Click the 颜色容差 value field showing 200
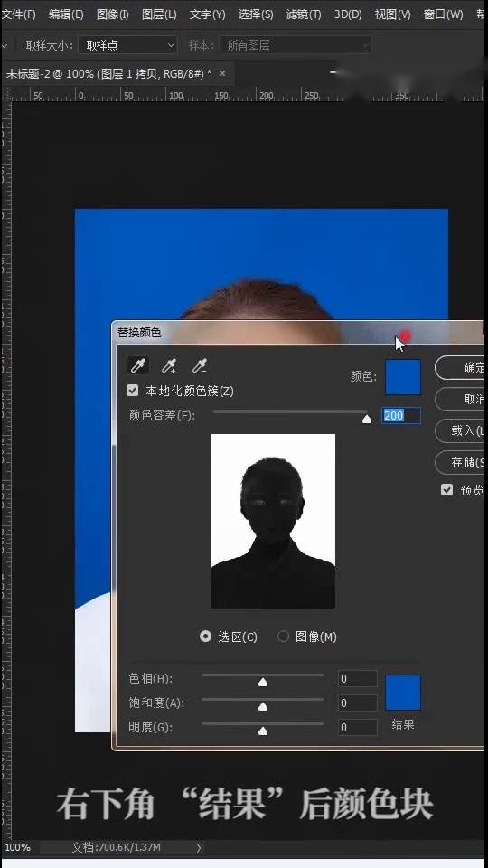 click(401, 415)
